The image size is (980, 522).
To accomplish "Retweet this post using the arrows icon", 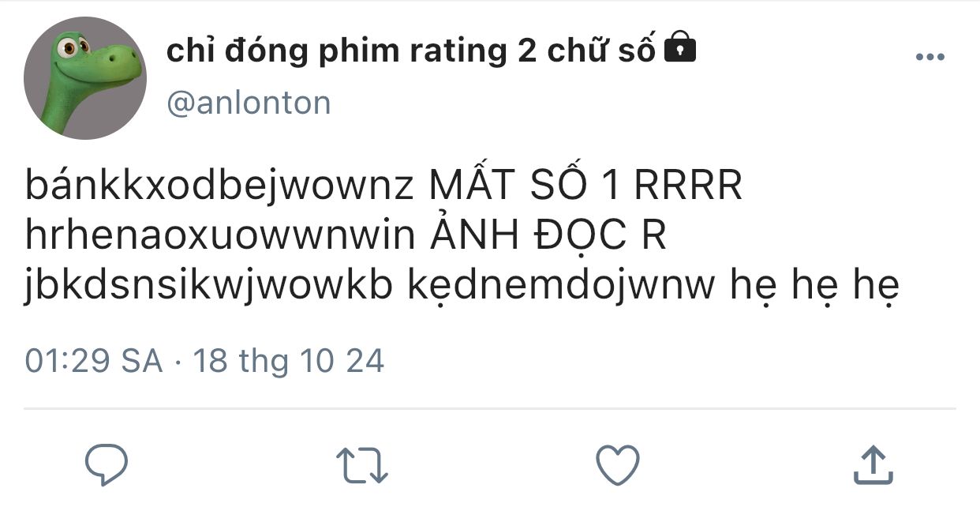I will pos(362,465).
